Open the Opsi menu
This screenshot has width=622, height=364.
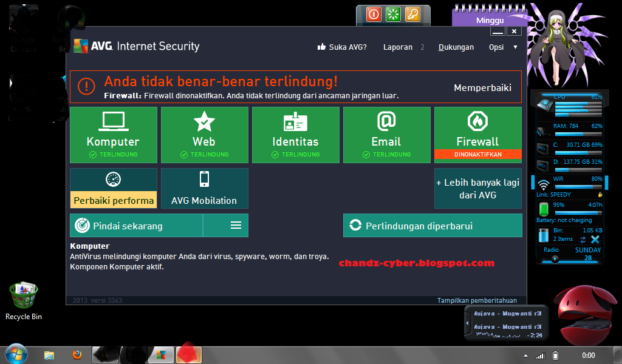pos(496,47)
